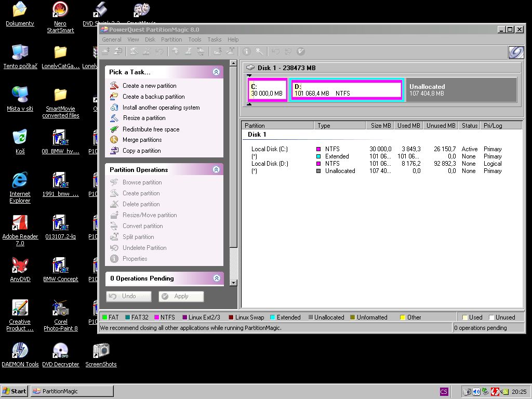Click the Browse partition operation icon
Image resolution: width=532 pixels, height=399 pixels.
pos(114,182)
